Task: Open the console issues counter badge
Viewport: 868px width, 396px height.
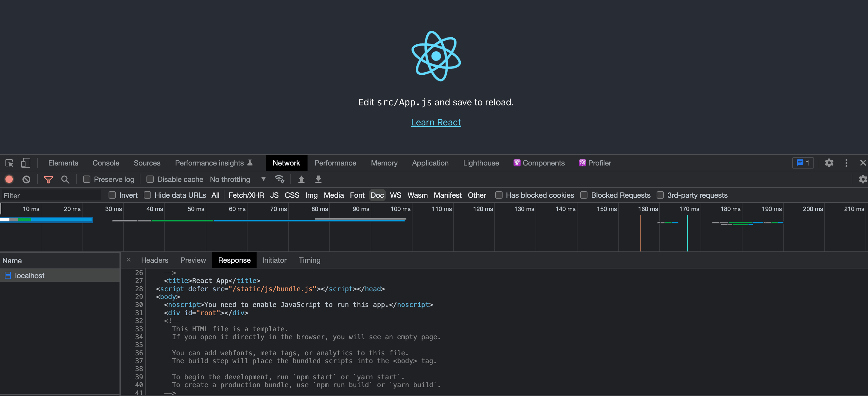Action: coord(803,163)
